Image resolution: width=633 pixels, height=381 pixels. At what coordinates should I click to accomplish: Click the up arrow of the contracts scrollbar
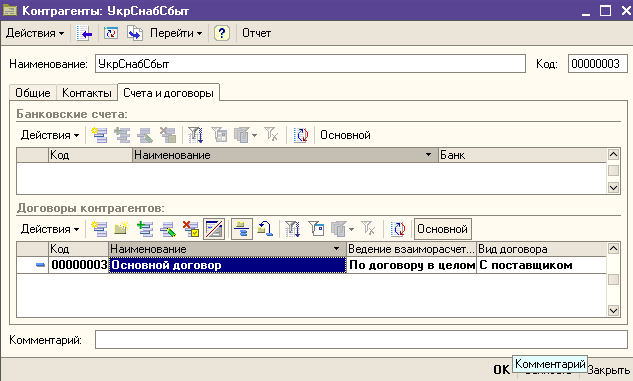coord(613,249)
